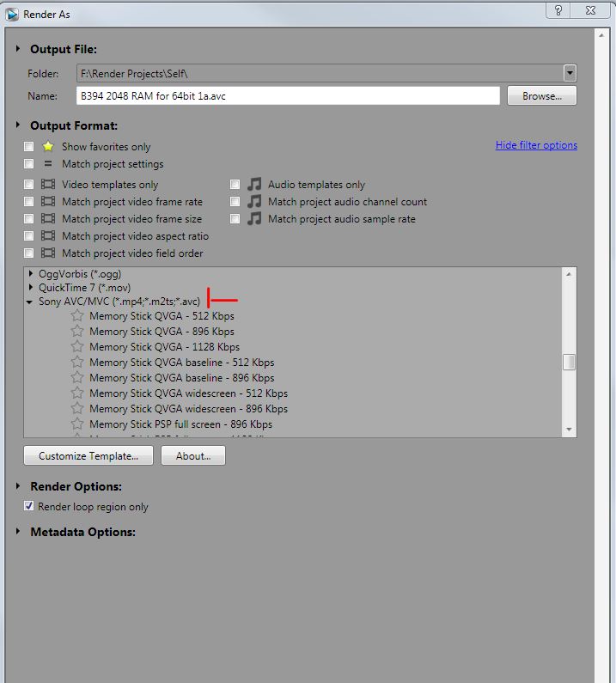Click the help question mark in title bar
The height and width of the screenshot is (683, 616).
point(559,10)
